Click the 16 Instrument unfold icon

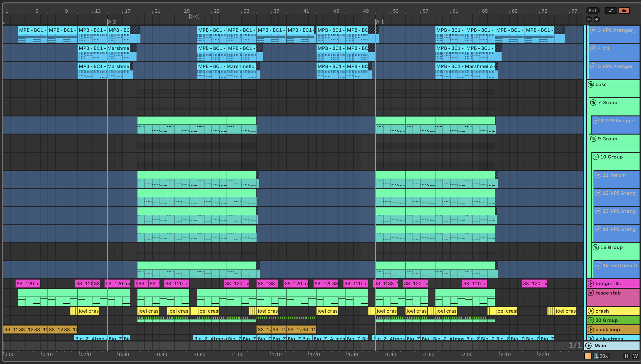598,265
